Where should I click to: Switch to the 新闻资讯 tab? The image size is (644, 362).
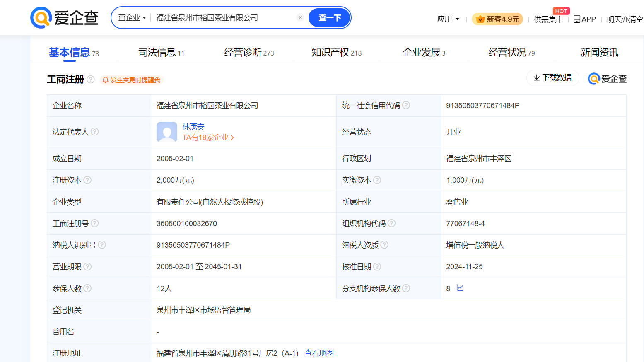click(599, 53)
